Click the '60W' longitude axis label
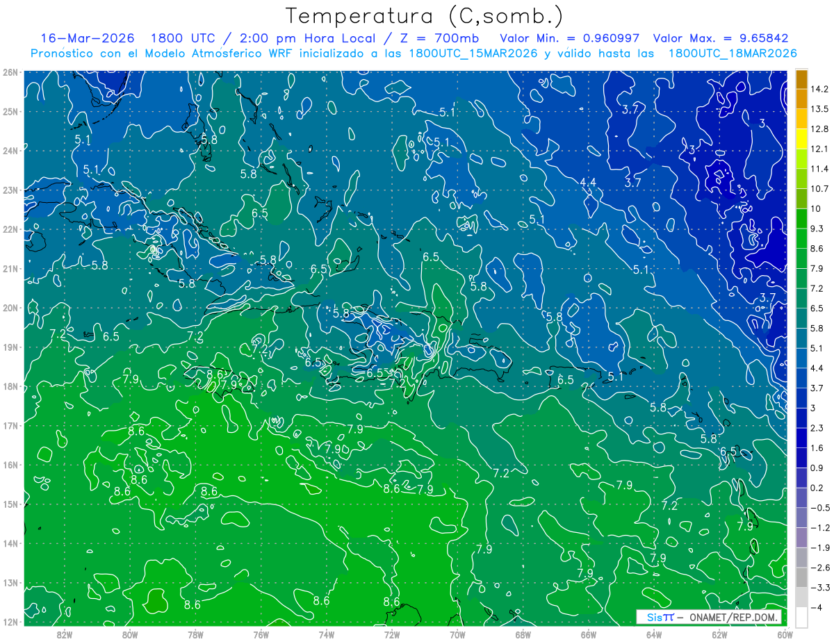Screen dimensions: 834x644 [x=784, y=635]
